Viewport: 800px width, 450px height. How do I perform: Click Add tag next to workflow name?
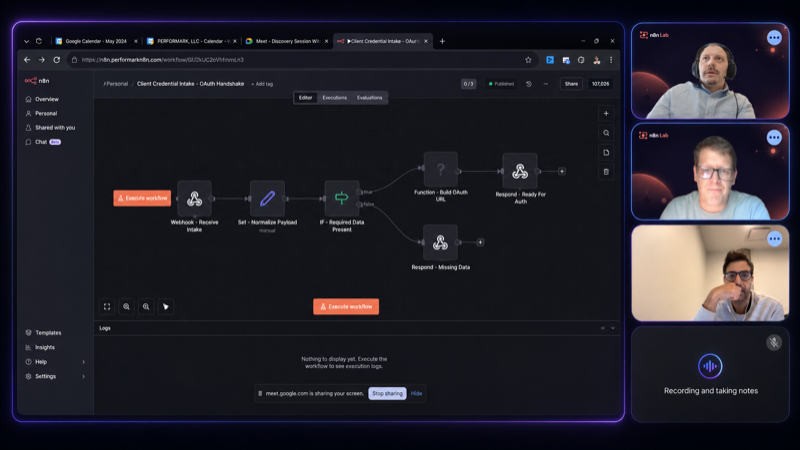point(262,84)
